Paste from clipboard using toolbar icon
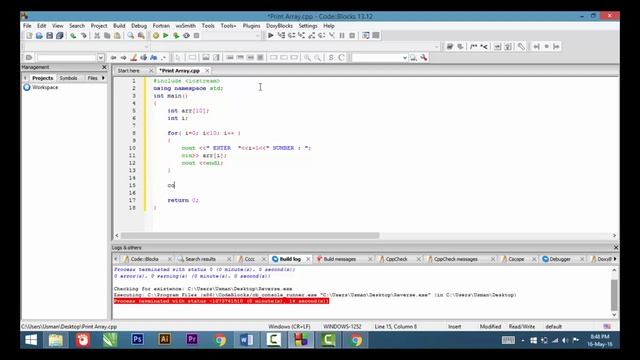640x360 pixels. click(117, 36)
